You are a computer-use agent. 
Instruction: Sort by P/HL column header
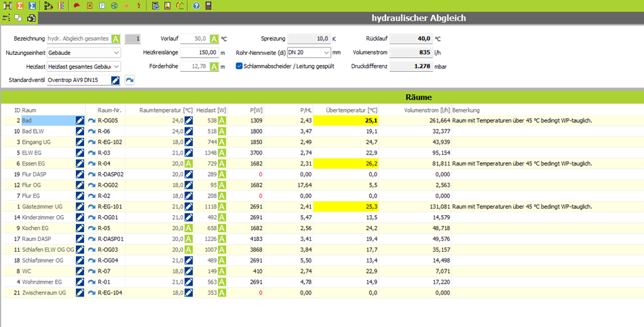coord(306,110)
